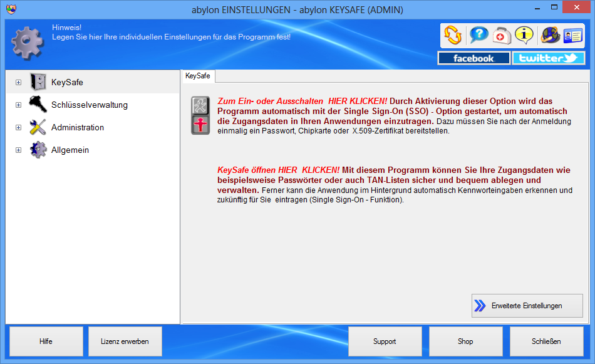Click the black key Schlüsselverwaltung icon

[x=38, y=105]
